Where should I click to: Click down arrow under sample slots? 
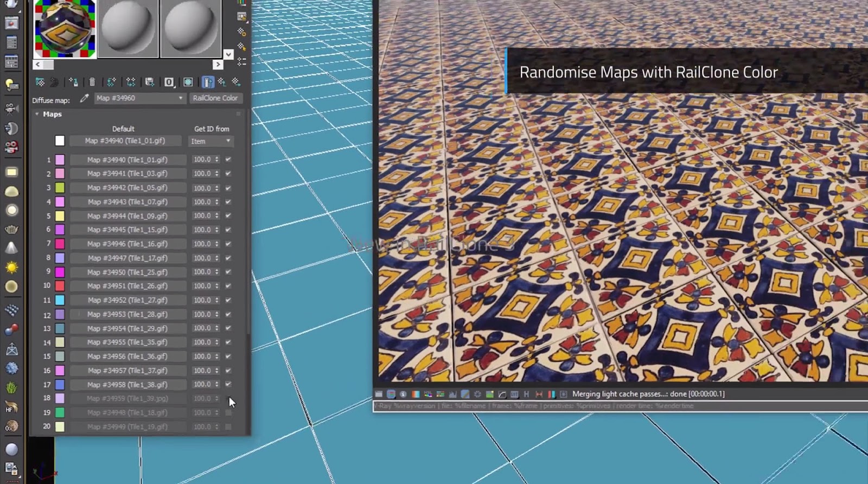point(228,54)
